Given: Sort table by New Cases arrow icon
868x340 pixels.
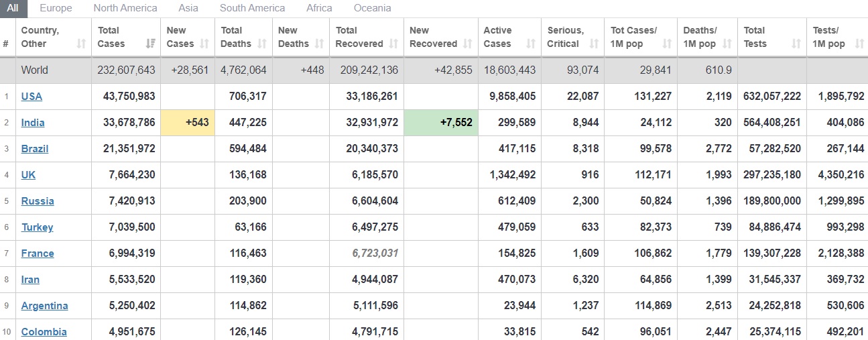Looking at the screenshot, I should 205,44.
